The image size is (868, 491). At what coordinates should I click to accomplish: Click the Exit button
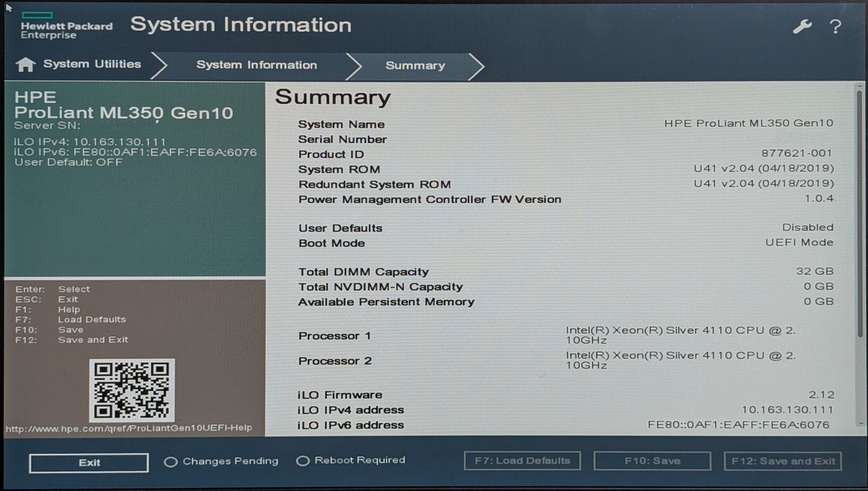[x=89, y=463]
